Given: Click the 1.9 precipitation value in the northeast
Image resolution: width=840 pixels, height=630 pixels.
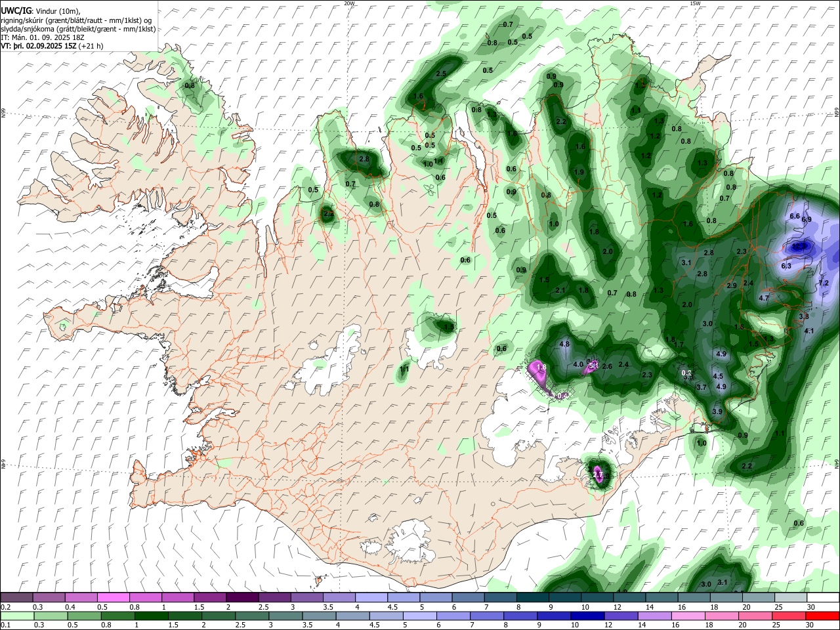Looking at the screenshot, I should pos(579,172).
